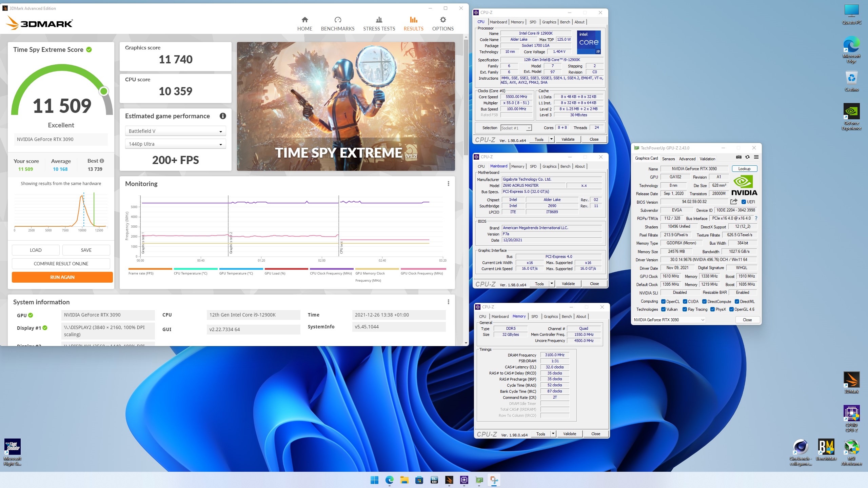The height and width of the screenshot is (488, 868).
Task: Click the Bus Interface question mark in GPU-Z
Action: (x=756, y=219)
